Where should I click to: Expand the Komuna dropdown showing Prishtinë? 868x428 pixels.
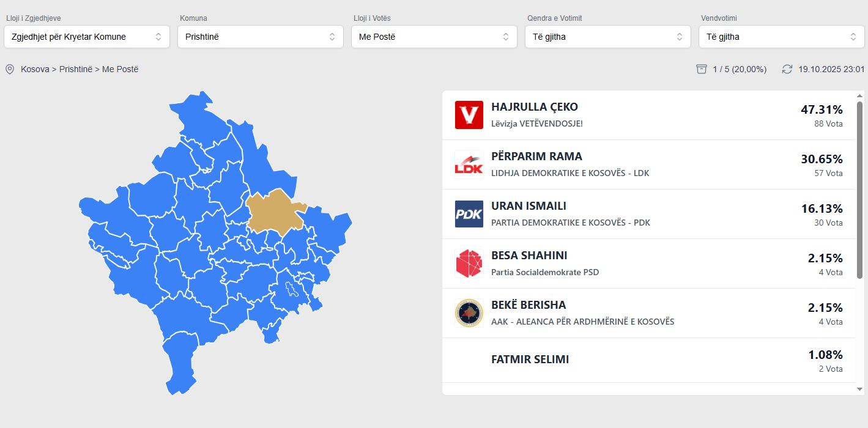[261, 37]
